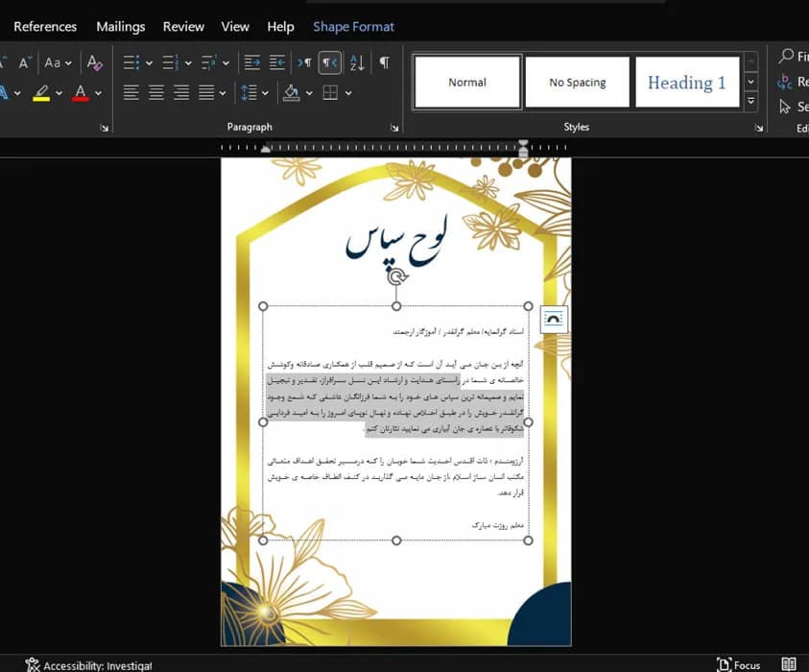Open the Mailings tab
This screenshot has width=809, height=672.
(x=121, y=27)
